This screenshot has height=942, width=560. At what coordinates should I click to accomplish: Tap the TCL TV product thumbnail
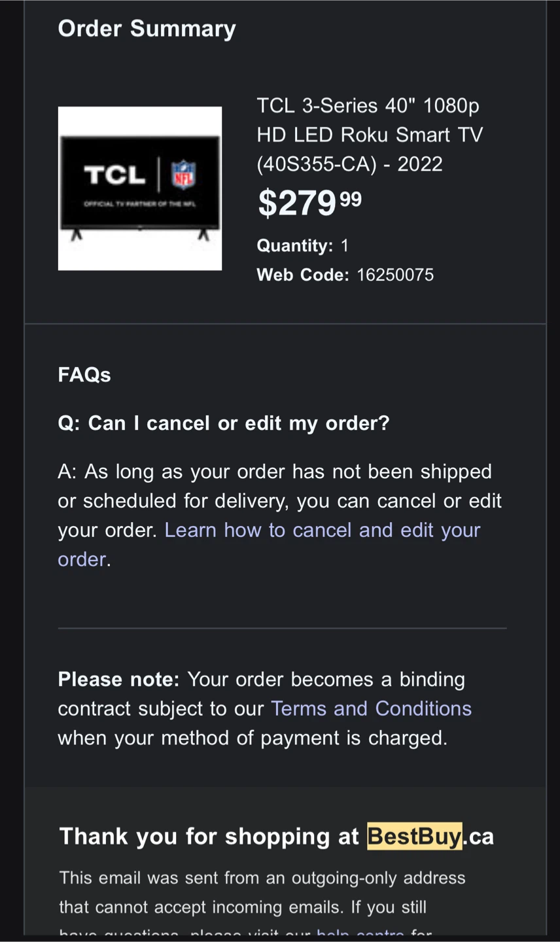pos(139,188)
